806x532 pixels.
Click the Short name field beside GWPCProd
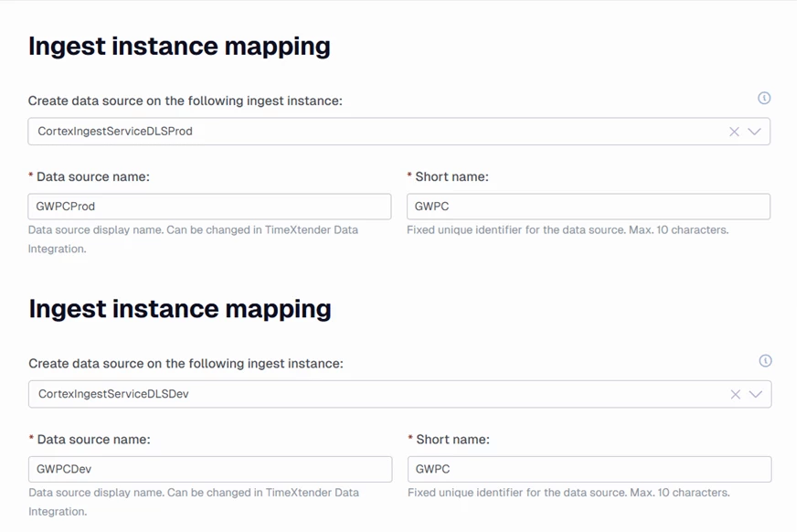point(588,207)
